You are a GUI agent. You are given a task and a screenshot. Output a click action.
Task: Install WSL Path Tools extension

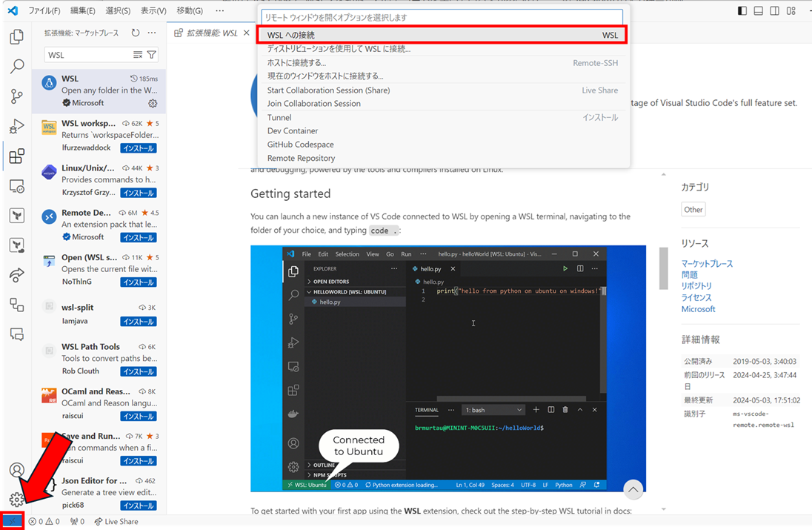pos(139,371)
